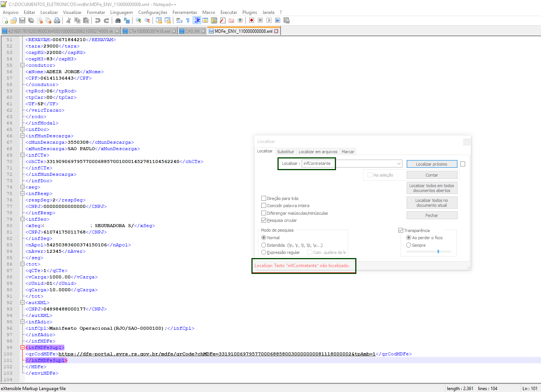Start macro recording with the red record icon

(251, 20)
